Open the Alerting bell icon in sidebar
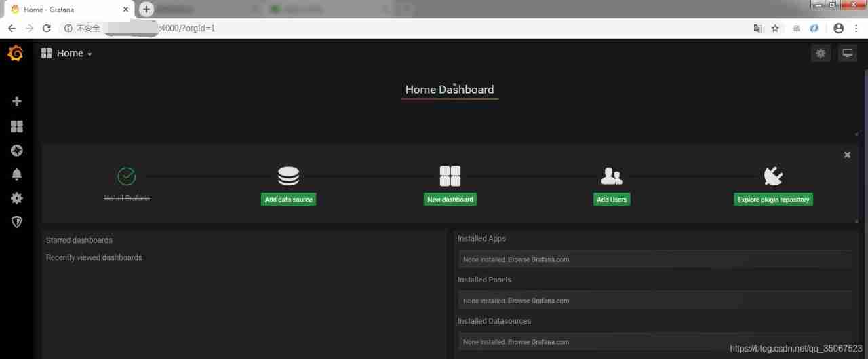Viewport: 868px width, 359px height. pyautogui.click(x=17, y=174)
